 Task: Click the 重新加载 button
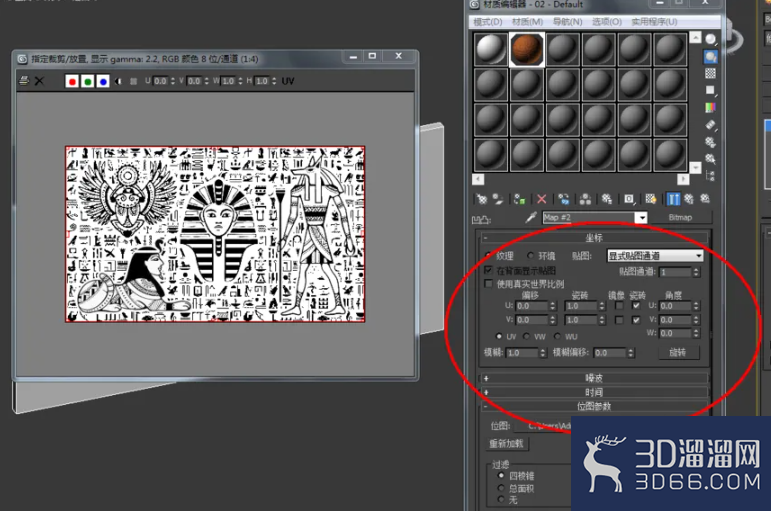click(x=506, y=444)
